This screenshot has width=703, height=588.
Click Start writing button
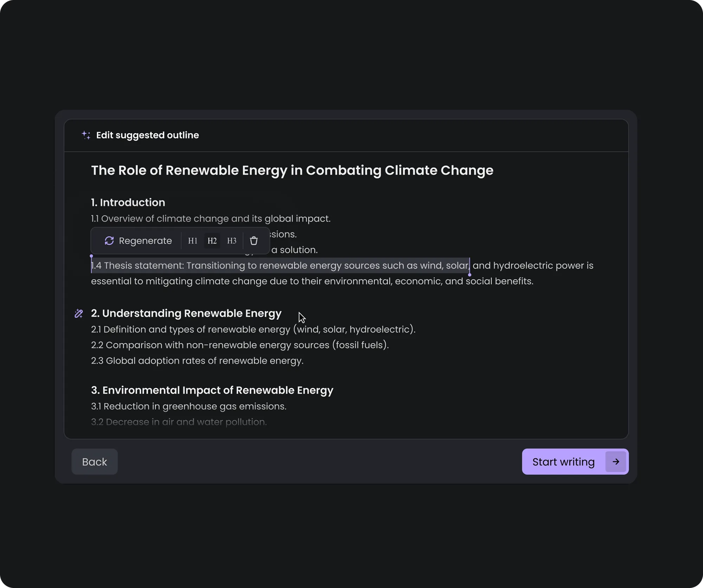[x=563, y=462]
